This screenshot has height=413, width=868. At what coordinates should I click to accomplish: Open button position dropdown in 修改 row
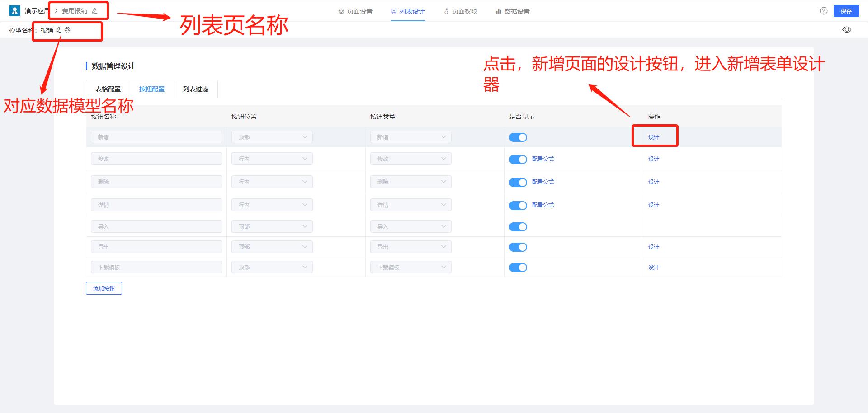point(272,159)
